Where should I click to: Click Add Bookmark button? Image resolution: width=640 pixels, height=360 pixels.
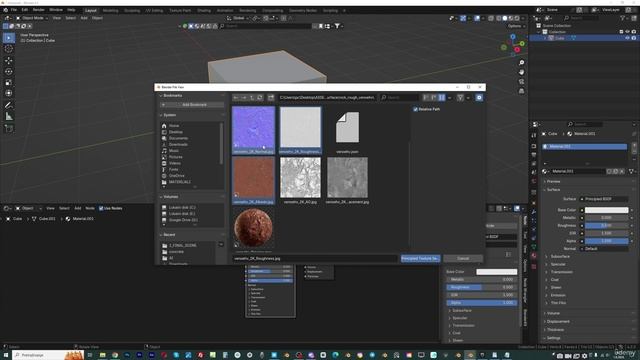pyautogui.click(x=192, y=105)
